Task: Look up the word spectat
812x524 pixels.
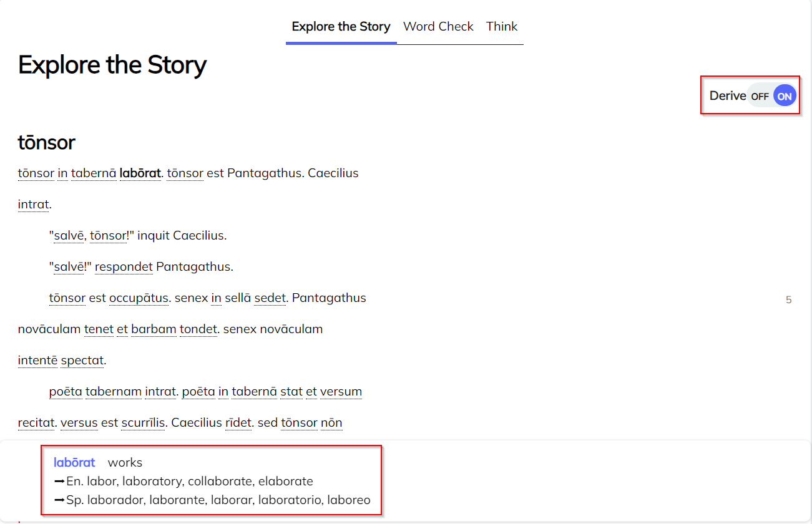Action: pos(82,361)
